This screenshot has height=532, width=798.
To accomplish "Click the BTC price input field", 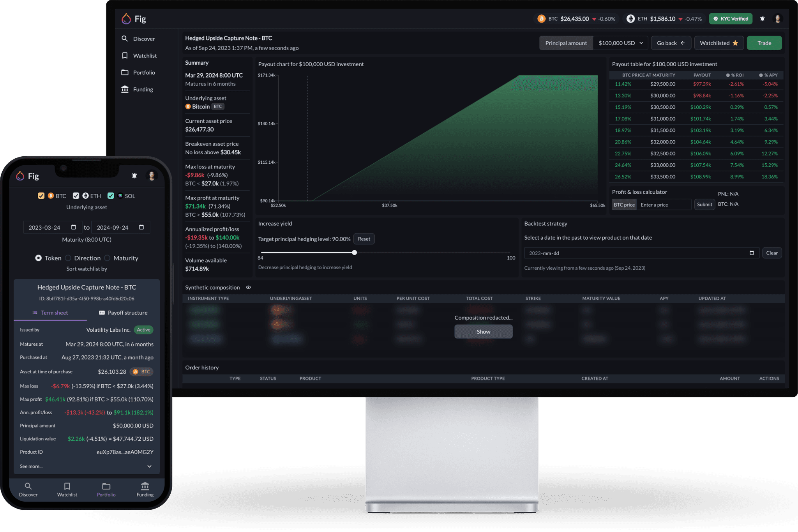I will (664, 205).
